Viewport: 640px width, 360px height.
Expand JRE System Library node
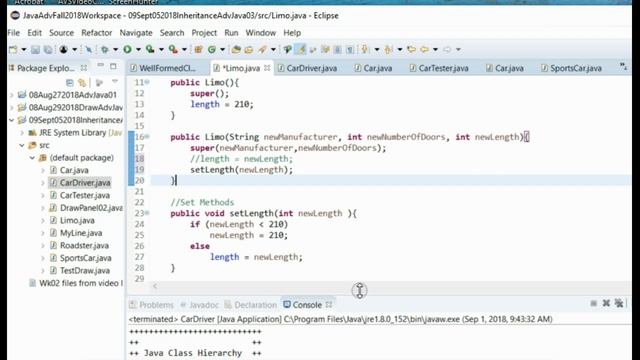(x=22, y=133)
